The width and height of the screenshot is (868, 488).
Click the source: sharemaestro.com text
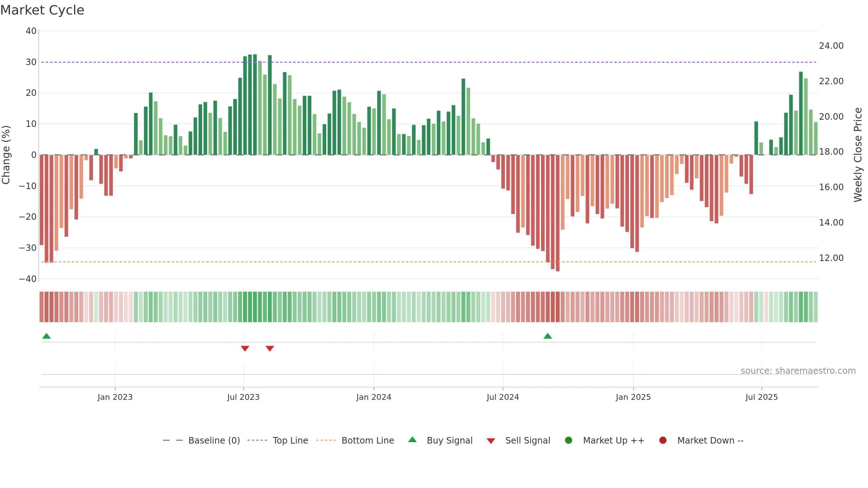click(798, 371)
